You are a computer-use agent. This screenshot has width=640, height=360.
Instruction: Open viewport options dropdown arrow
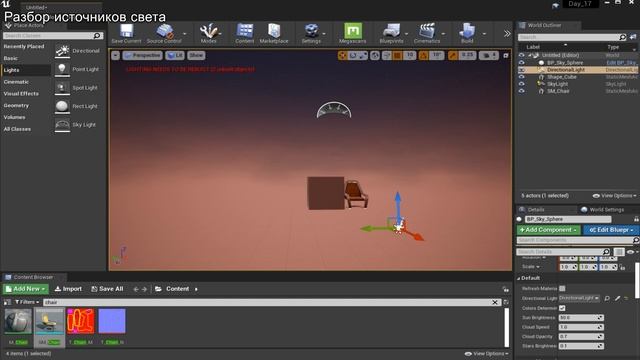[x=116, y=55]
